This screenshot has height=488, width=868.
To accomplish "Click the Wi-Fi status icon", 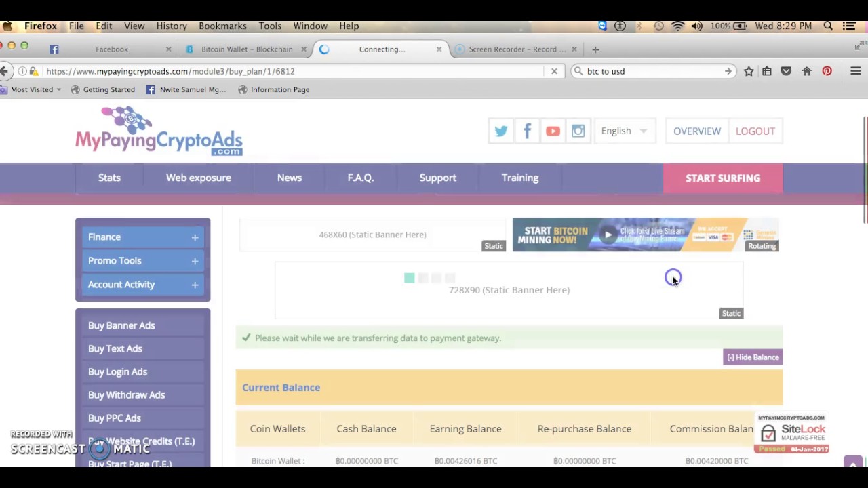I will (677, 26).
